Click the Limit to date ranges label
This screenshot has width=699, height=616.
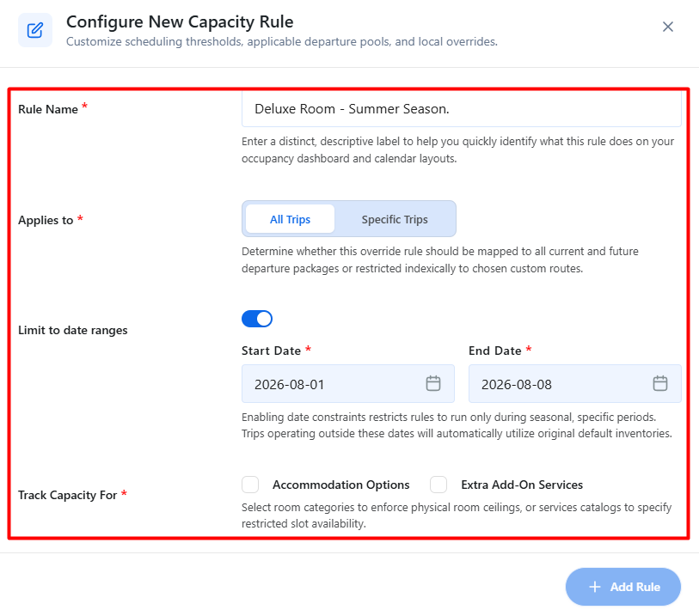73,330
